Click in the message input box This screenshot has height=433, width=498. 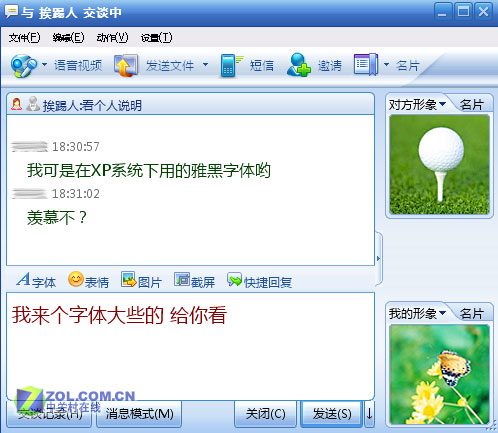tap(190, 346)
